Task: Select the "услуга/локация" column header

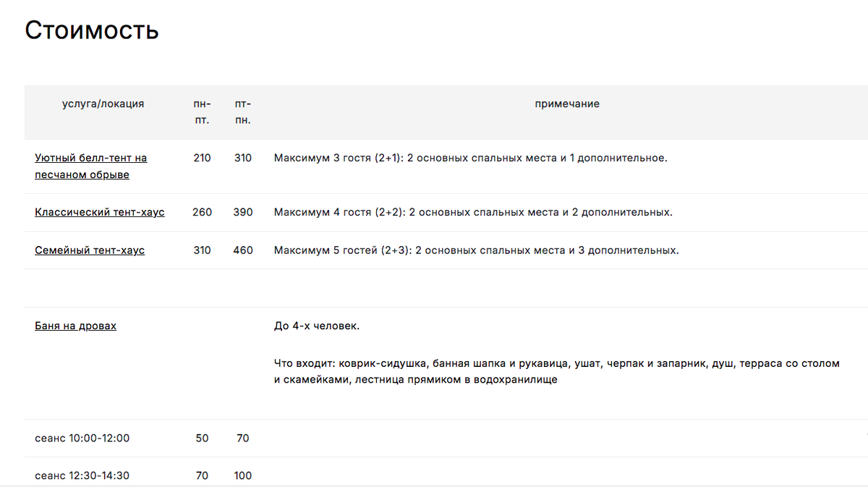Action: click(x=103, y=103)
